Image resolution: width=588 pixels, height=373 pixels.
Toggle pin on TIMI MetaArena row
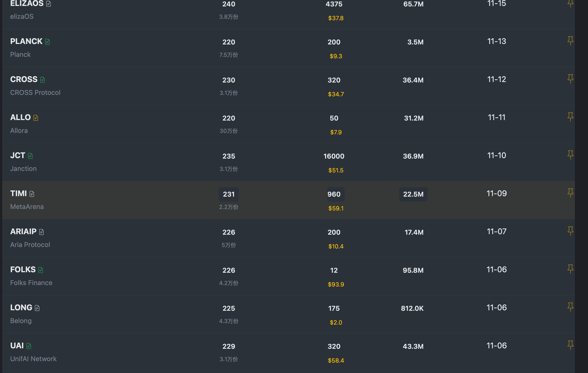click(x=570, y=193)
